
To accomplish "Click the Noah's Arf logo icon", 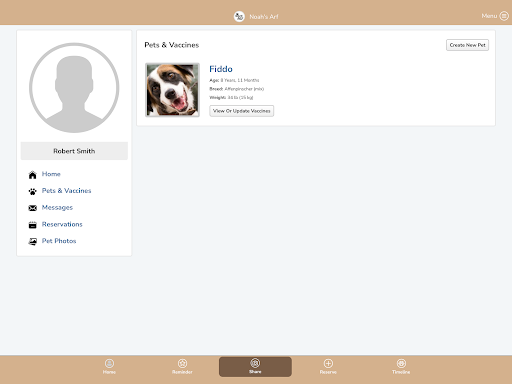I will point(239,16).
